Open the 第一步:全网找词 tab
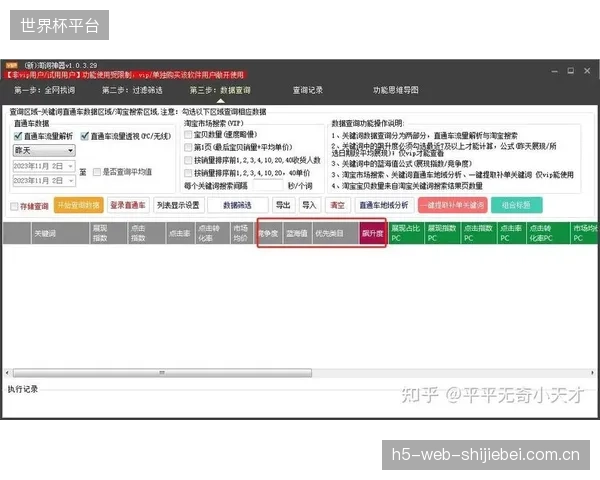Image resolution: width=600 pixels, height=480 pixels. point(45,90)
